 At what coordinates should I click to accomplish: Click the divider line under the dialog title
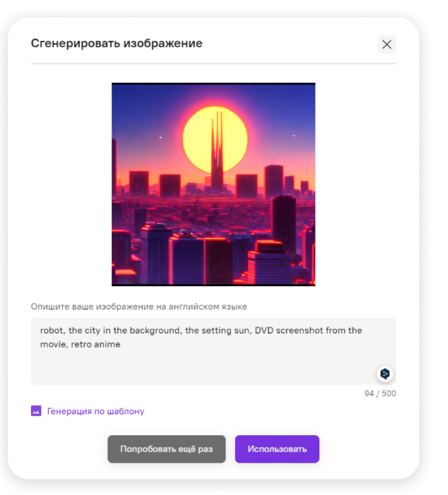(213, 64)
